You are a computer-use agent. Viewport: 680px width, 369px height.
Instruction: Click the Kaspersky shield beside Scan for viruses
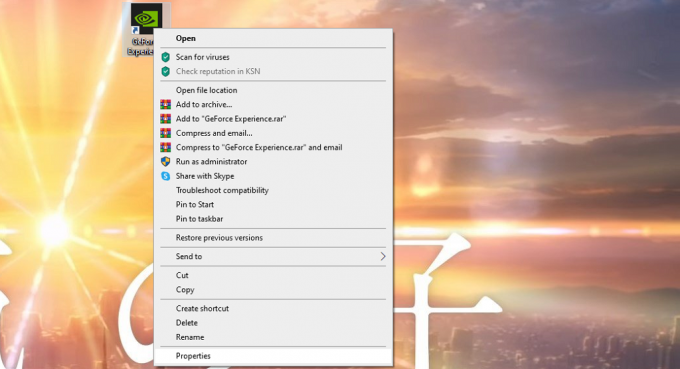tap(166, 57)
